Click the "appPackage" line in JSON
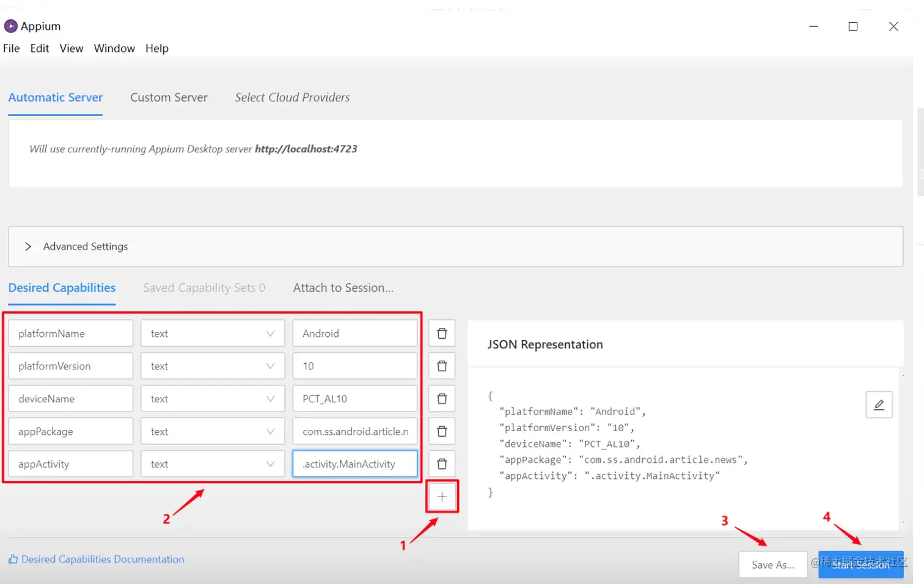924x584 pixels. click(623, 460)
